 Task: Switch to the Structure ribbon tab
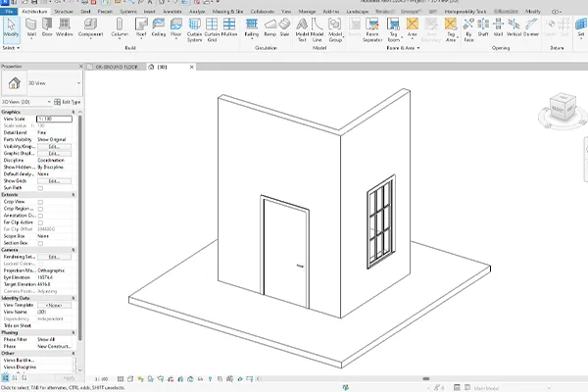(64, 12)
